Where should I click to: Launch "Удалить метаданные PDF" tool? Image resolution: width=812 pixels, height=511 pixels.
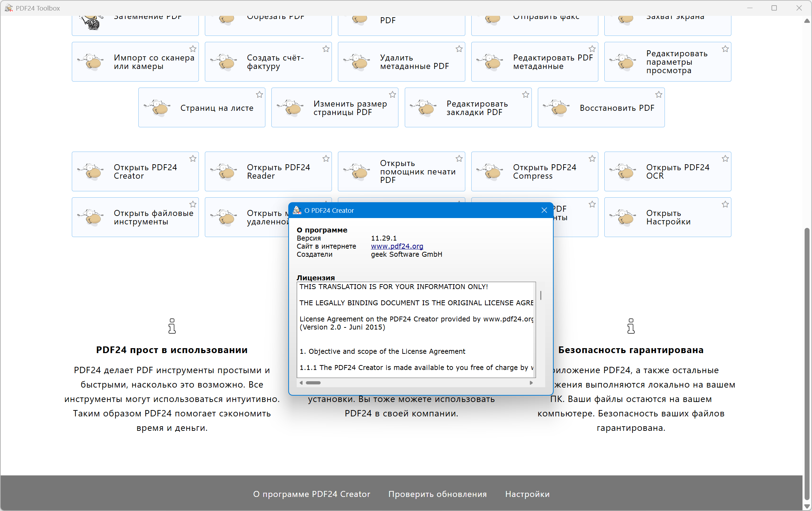click(401, 62)
